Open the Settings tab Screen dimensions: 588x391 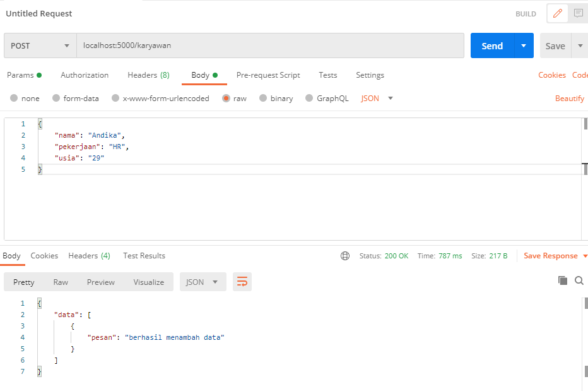click(x=370, y=75)
